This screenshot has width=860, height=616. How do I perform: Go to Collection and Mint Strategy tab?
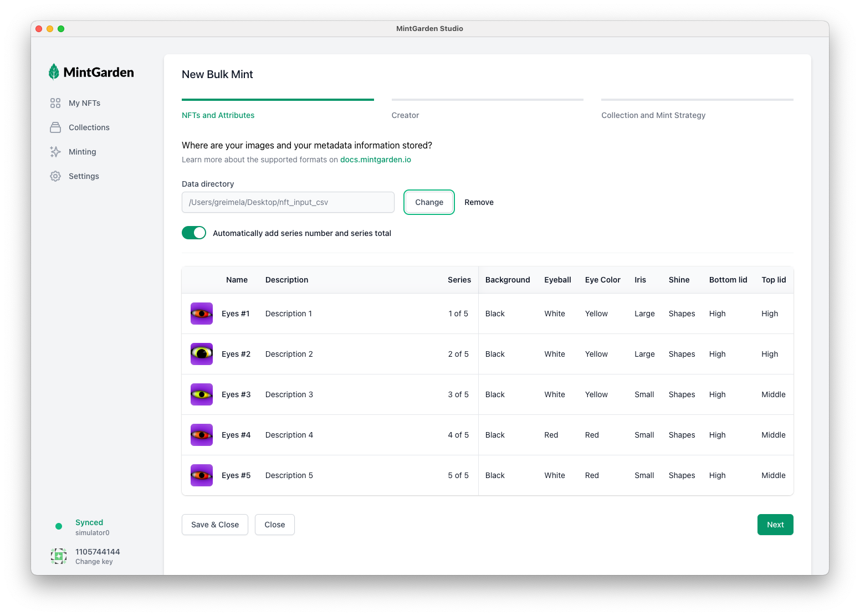click(653, 115)
